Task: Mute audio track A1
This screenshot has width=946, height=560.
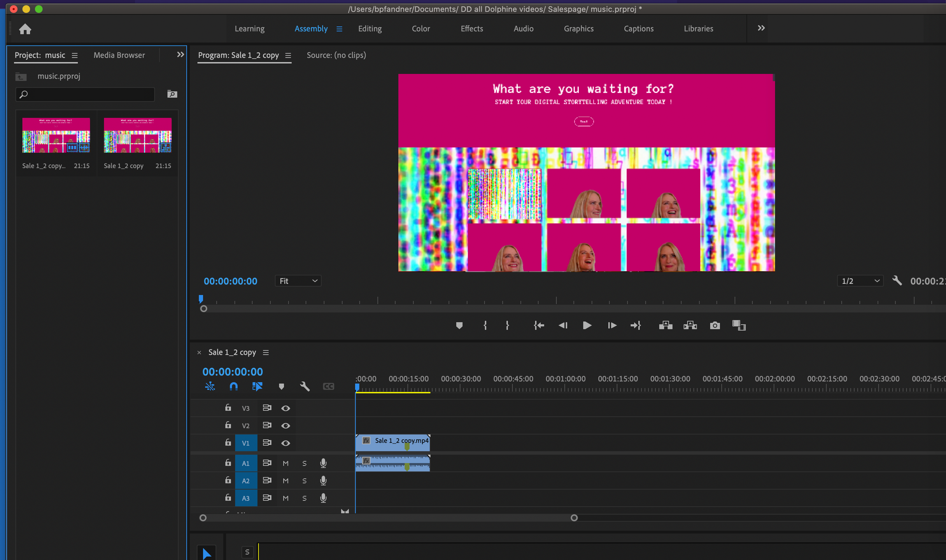Action: (286, 463)
